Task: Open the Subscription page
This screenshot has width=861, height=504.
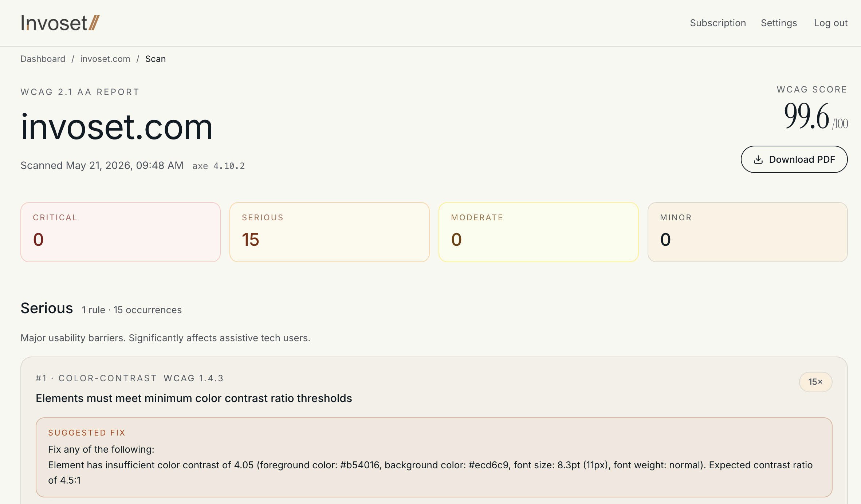Action: pos(717,23)
